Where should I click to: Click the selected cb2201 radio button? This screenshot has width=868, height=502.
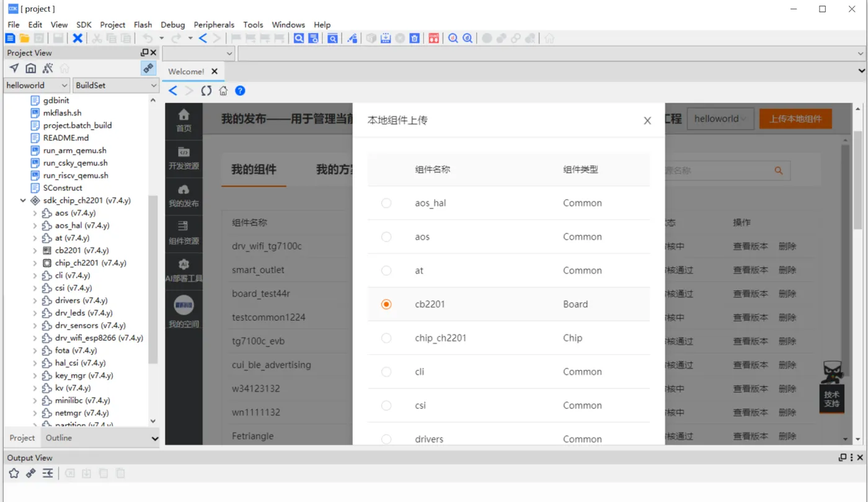click(x=386, y=304)
